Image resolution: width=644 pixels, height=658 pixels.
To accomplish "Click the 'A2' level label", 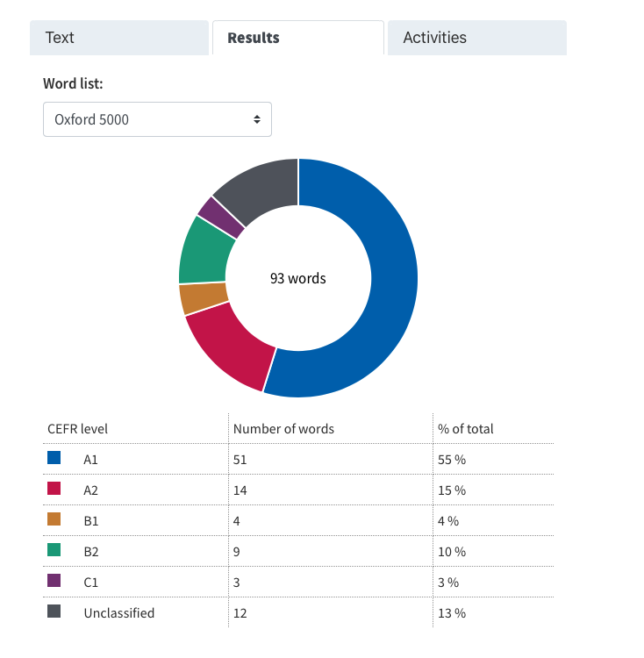I will click(90, 490).
